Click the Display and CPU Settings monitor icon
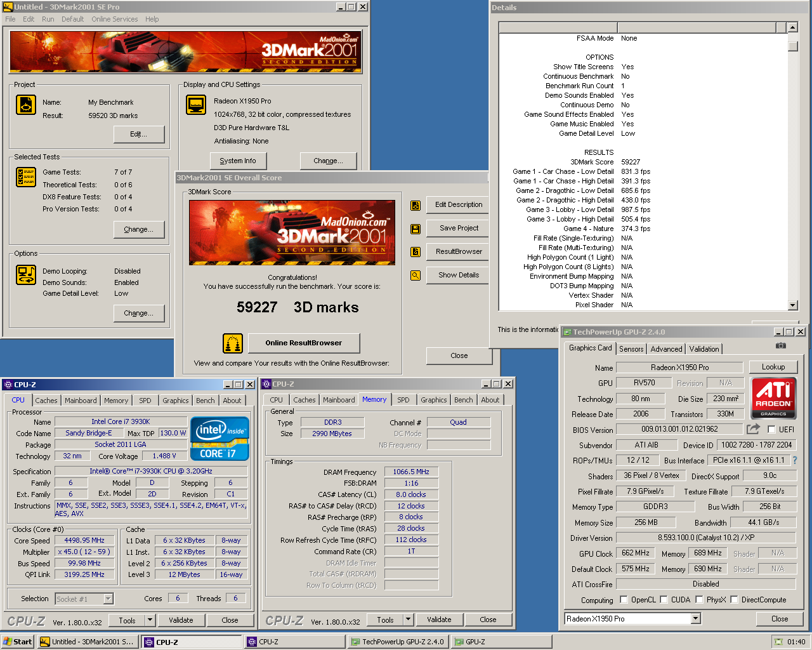The width and height of the screenshot is (812, 650). point(196,105)
